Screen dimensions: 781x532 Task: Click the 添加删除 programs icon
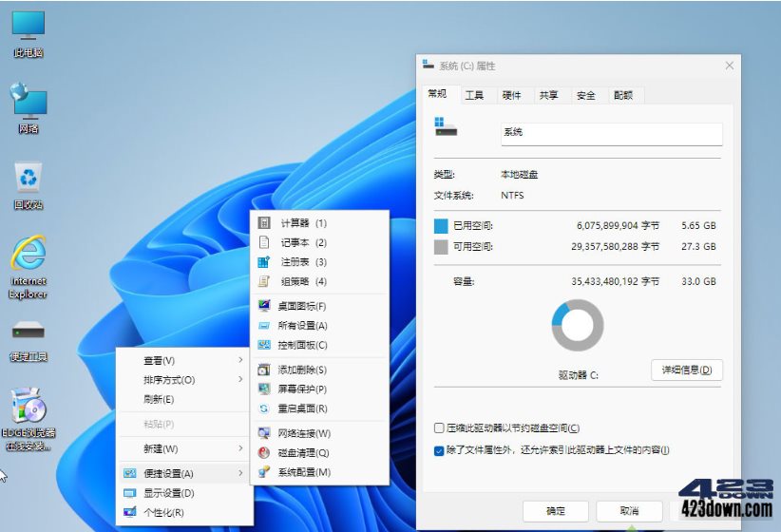(x=264, y=370)
